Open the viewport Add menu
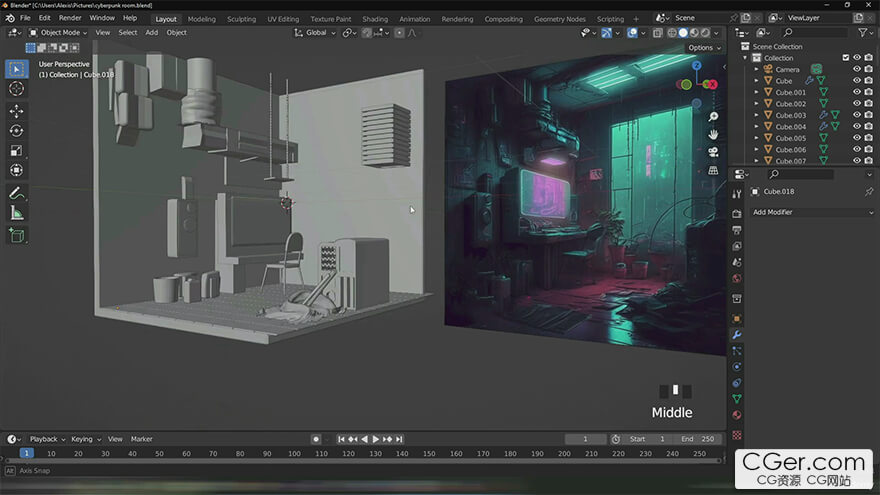Image resolution: width=880 pixels, height=495 pixels. click(152, 33)
